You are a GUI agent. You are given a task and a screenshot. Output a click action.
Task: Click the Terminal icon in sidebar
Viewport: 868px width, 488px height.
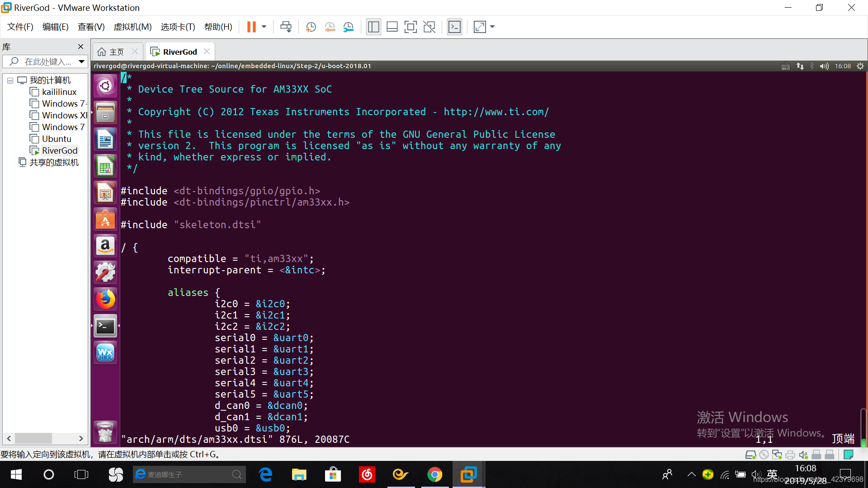(x=105, y=326)
